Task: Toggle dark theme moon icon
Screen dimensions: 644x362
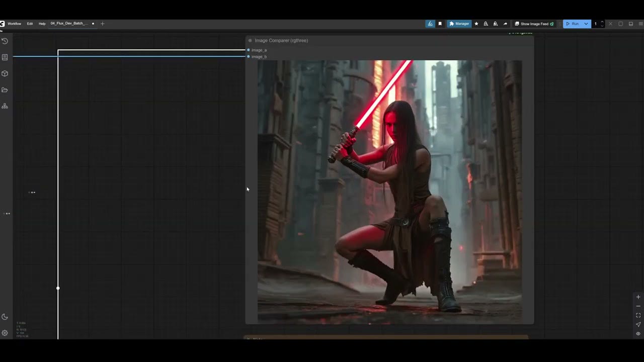Action: tap(5, 317)
